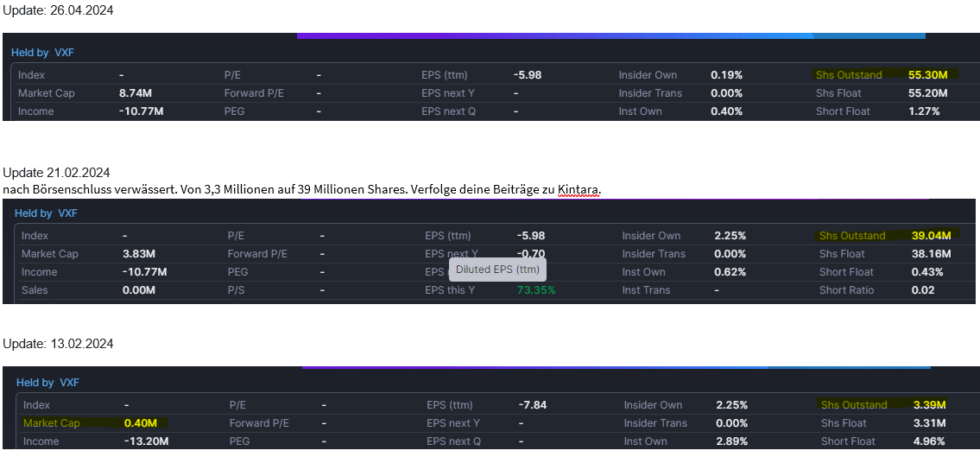The image size is (980, 457).
Task: Select the highlighted value 55.30M
Action: 927,75
